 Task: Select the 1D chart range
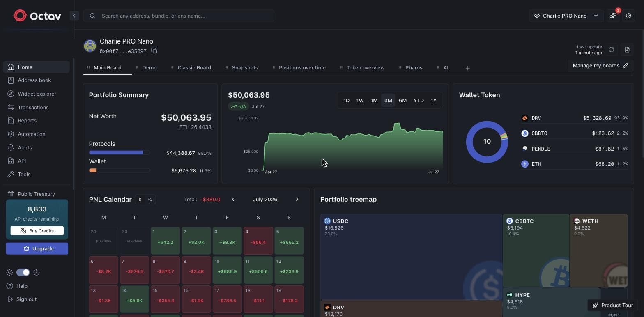[346, 101]
